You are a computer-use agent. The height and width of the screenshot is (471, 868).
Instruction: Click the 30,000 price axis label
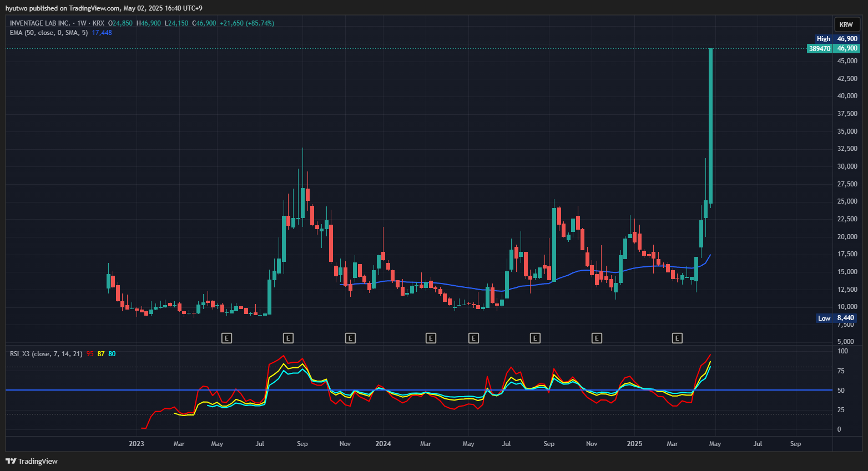pyautogui.click(x=847, y=166)
